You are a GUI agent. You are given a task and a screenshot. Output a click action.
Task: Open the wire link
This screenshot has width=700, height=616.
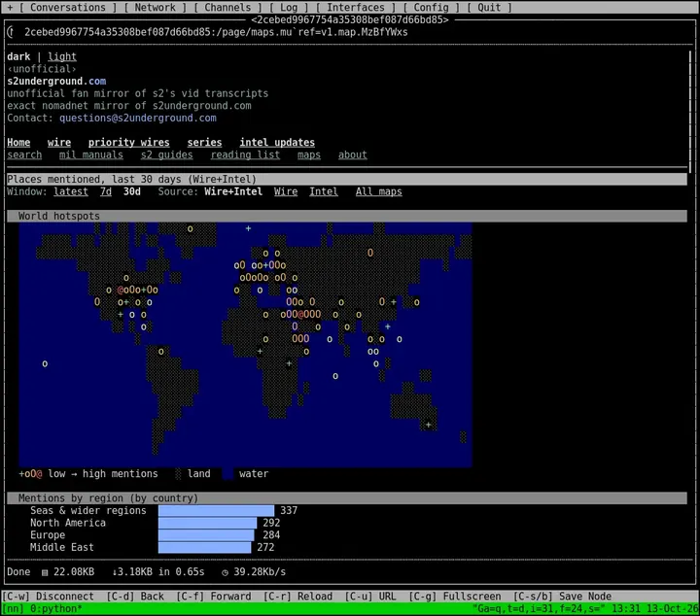[x=59, y=142]
